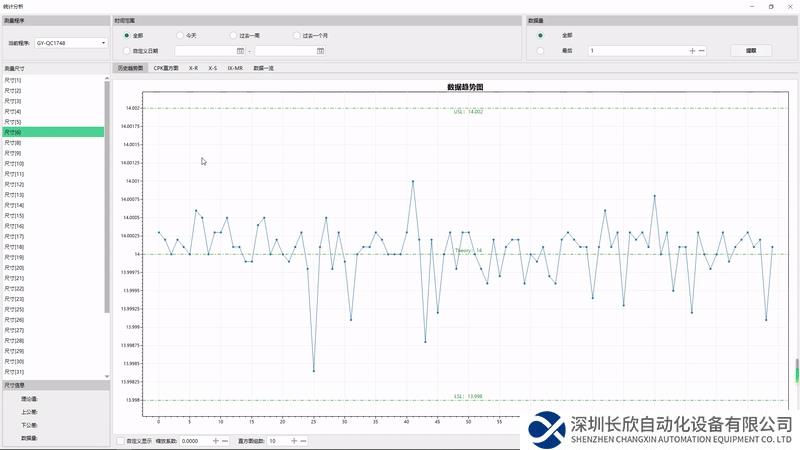Switch to the CPK直方图 tab

tap(166, 68)
